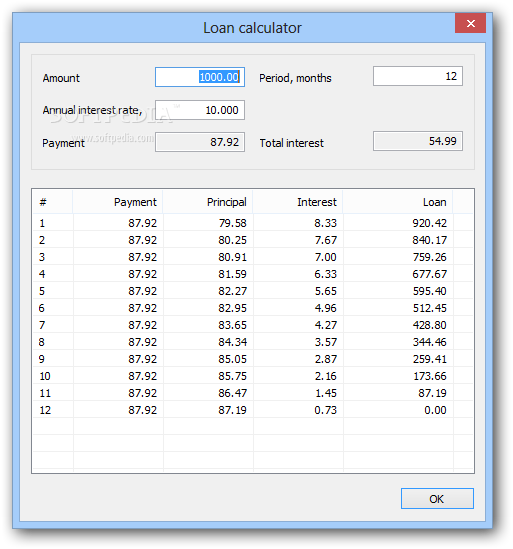Click loan balance 173.66

pyautogui.click(x=429, y=376)
